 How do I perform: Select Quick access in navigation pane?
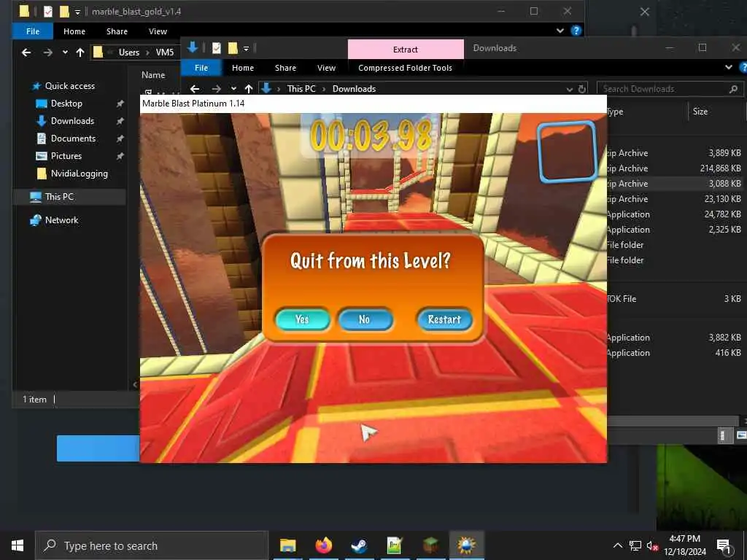coord(69,86)
